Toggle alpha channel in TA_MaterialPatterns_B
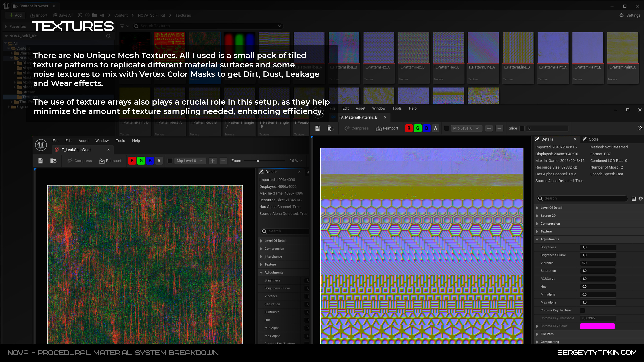644x362 pixels. coord(436,128)
